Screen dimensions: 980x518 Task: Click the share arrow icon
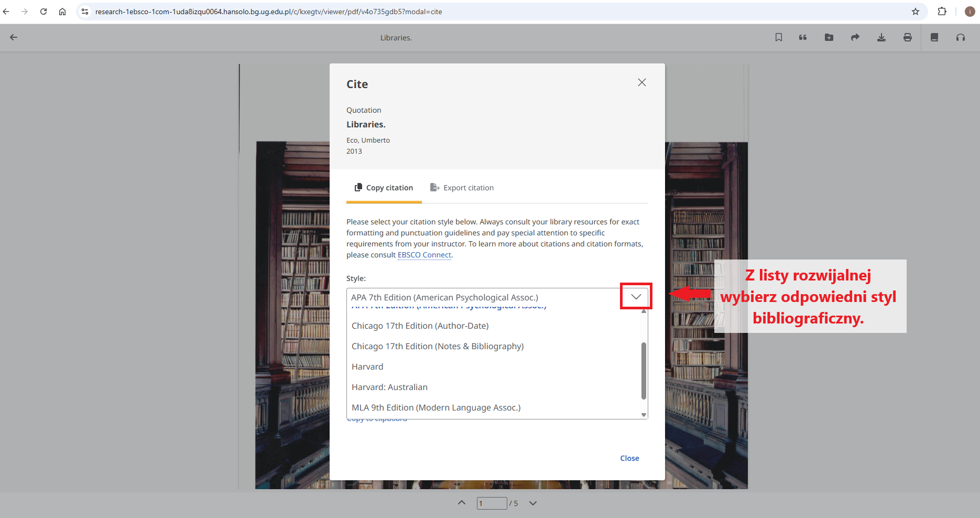(855, 37)
